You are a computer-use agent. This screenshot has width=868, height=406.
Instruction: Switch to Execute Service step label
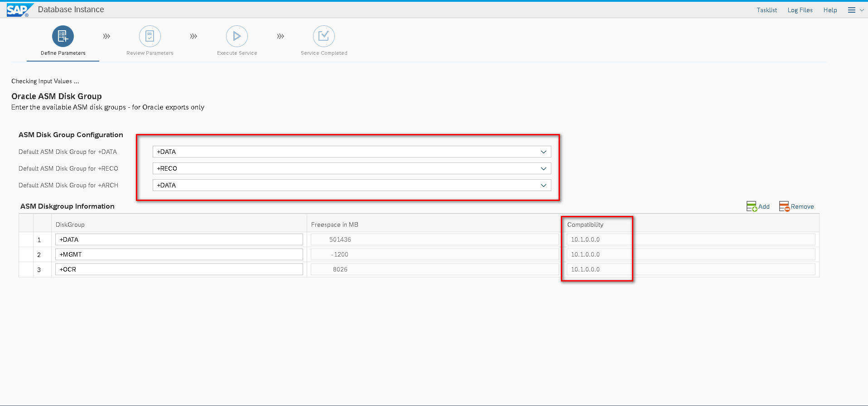coord(237,53)
